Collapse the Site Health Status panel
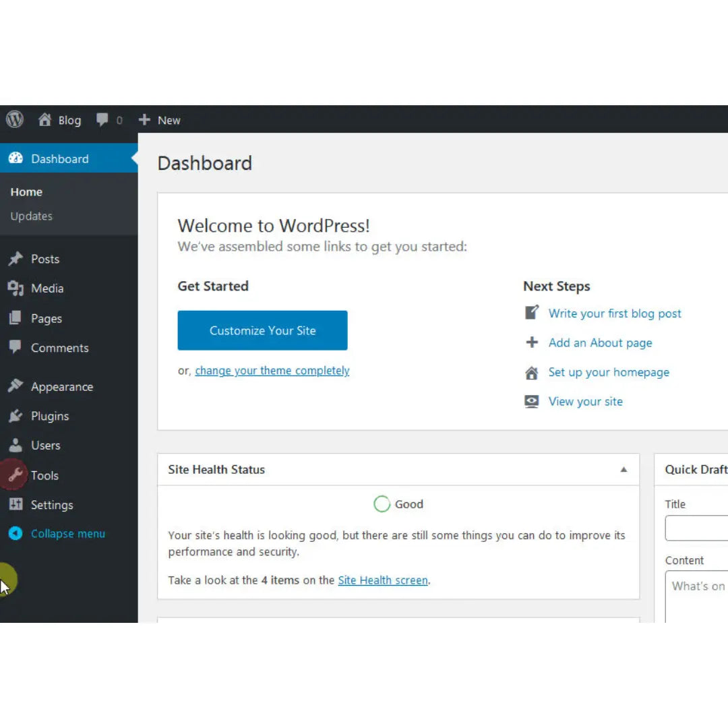Viewport: 728px width, 728px height. coord(624,470)
